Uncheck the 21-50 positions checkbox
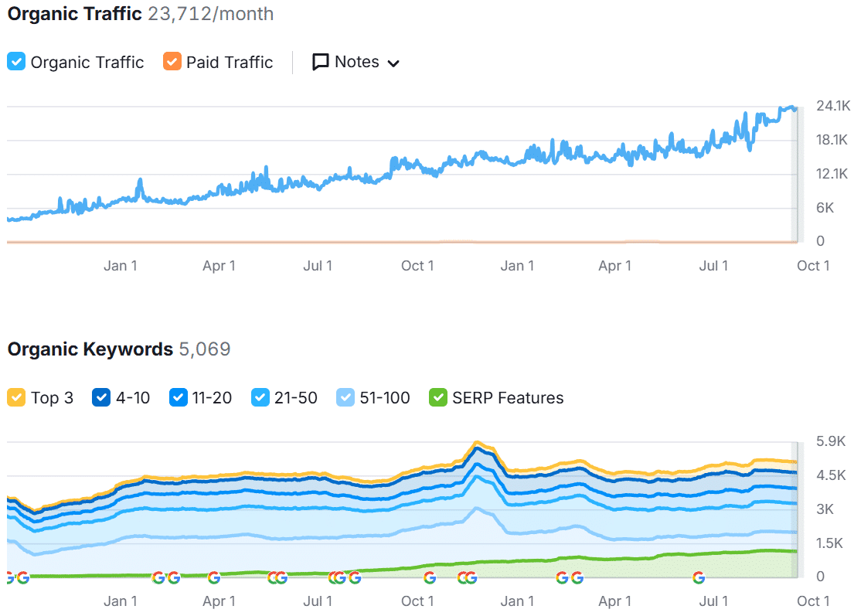Viewport: 854px width, 616px height. pyautogui.click(x=260, y=398)
